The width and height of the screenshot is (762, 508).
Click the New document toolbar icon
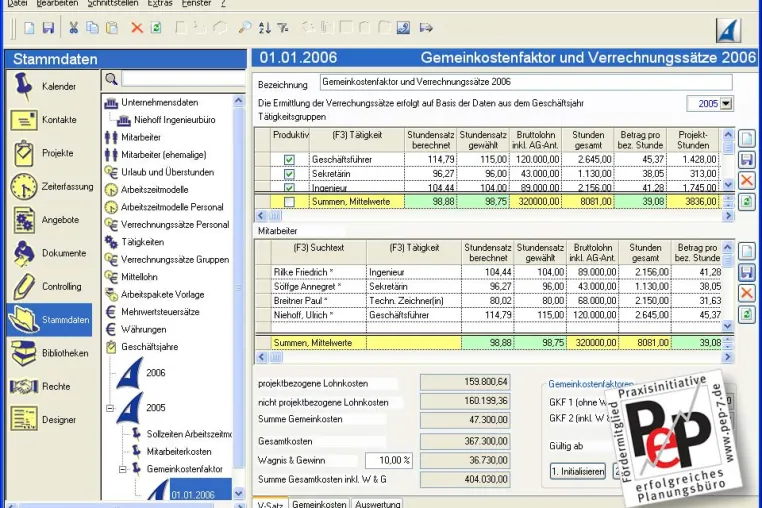point(29,28)
